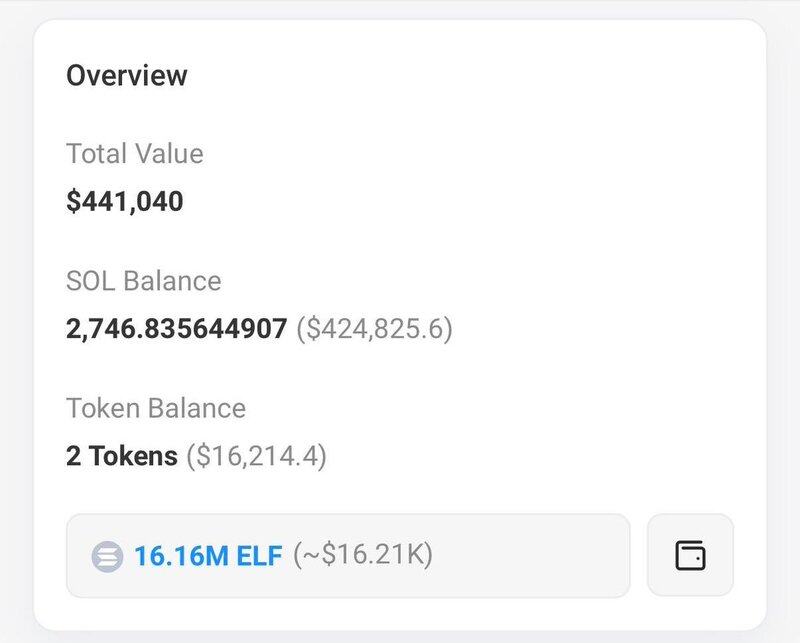Viewport: 800px width, 643px height.
Task: Expand the token holdings dropdown box
Action: tap(348, 555)
